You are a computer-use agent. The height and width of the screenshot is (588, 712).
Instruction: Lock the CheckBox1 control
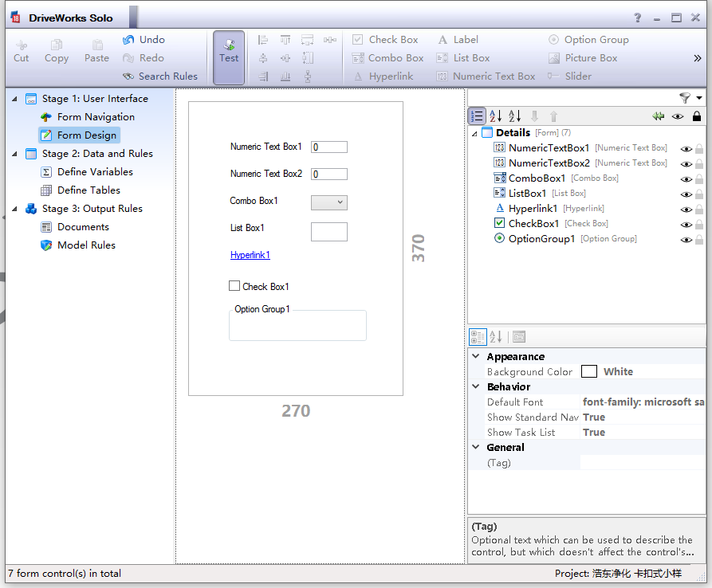tap(699, 224)
